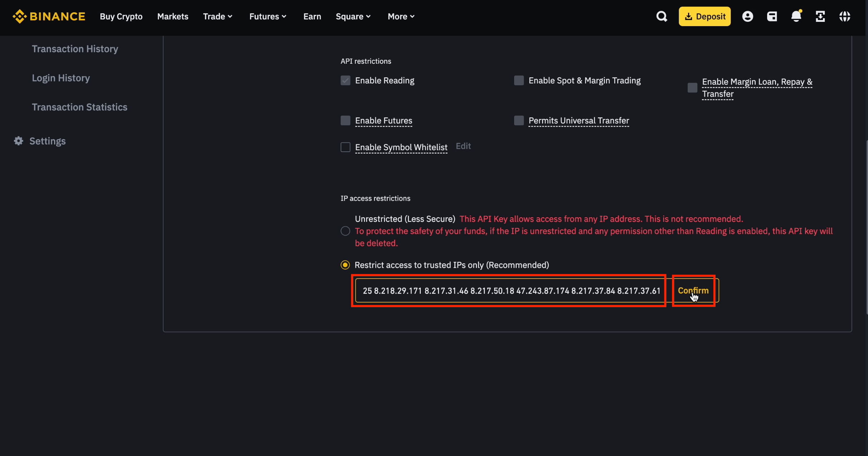Click the yellow Deposit button

[x=704, y=16]
